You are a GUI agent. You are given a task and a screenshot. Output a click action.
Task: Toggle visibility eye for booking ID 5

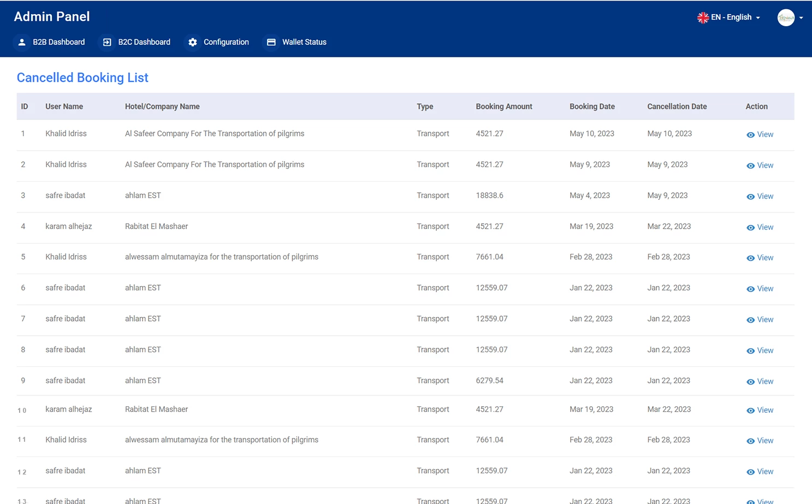pyautogui.click(x=750, y=258)
